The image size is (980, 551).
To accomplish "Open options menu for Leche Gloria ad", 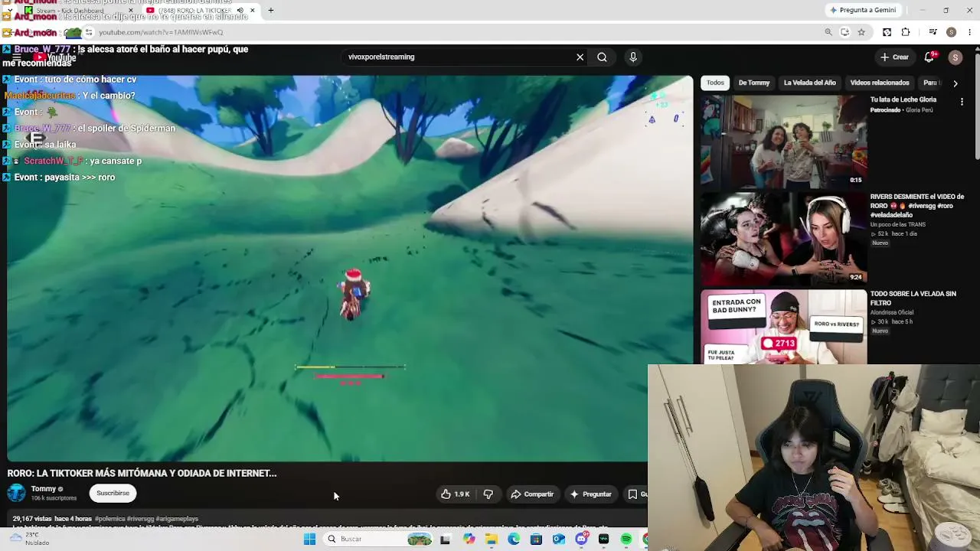I will coord(962,101).
